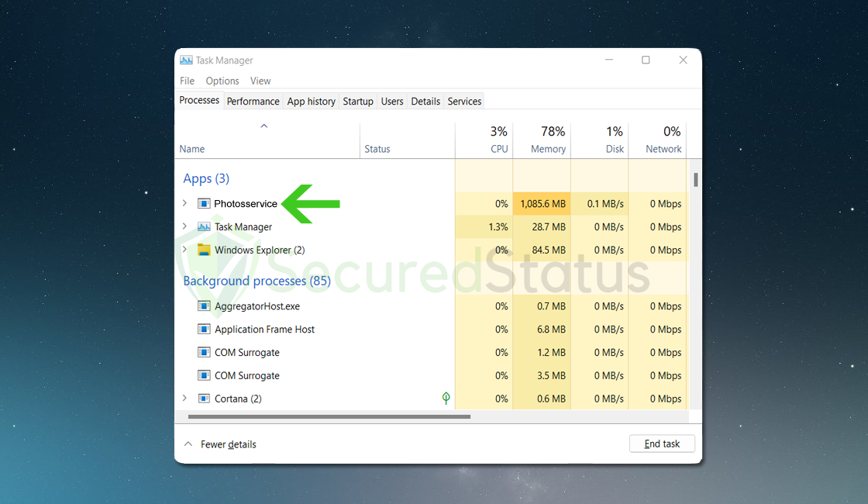Collapse view with Fewer details chevron
The width and height of the screenshot is (868, 504).
(188, 444)
